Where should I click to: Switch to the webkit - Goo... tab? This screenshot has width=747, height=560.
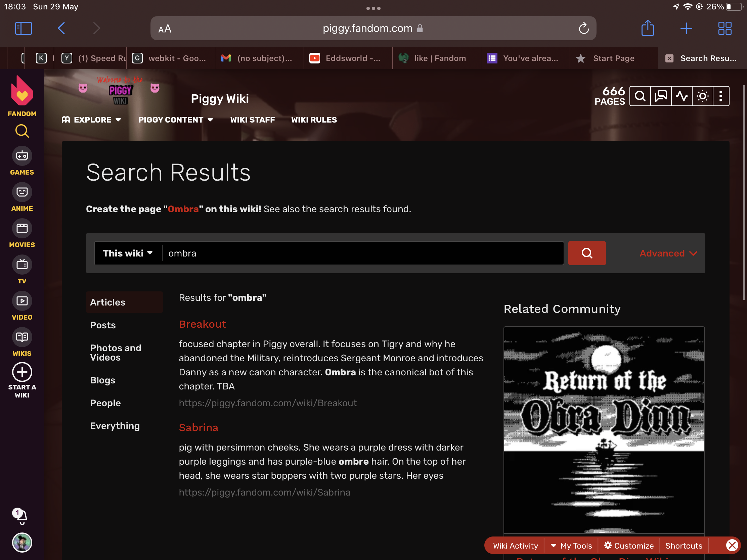click(171, 58)
